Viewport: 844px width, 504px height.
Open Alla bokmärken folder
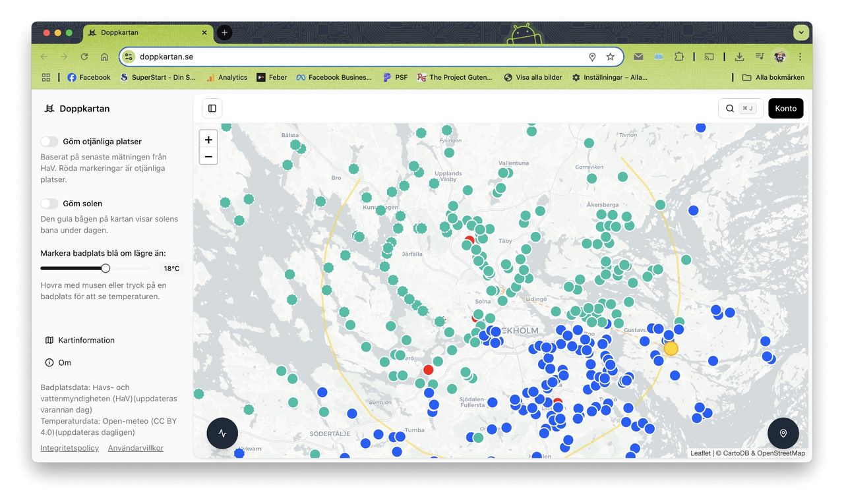pyautogui.click(x=773, y=77)
